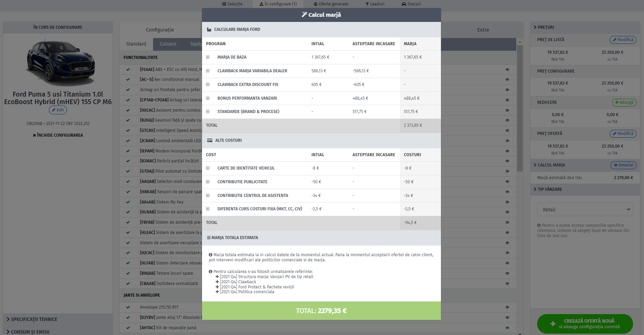Expand CARTE DE IDENTITATE VEHICUL row
The height and width of the screenshot is (335, 644).
[x=207, y=168]
